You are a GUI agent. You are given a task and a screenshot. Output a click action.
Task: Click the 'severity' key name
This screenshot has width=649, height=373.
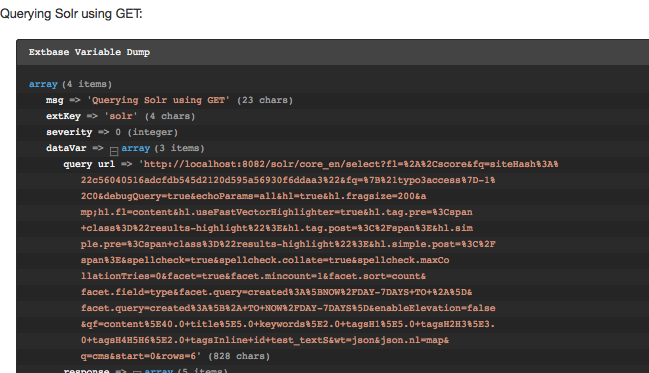[69, 132]
